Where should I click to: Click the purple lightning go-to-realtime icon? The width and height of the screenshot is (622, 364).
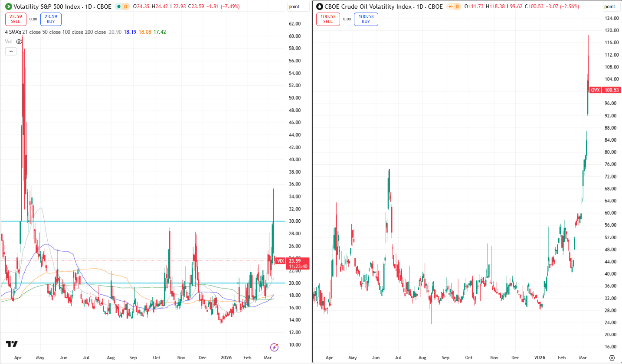(274, 347)
